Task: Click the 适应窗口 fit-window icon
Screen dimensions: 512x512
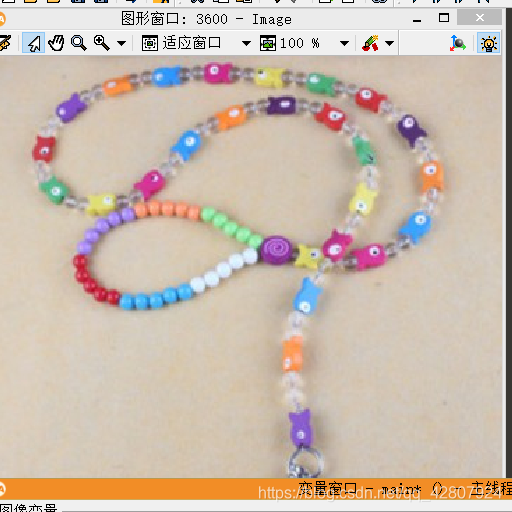Action: point(150,43)
